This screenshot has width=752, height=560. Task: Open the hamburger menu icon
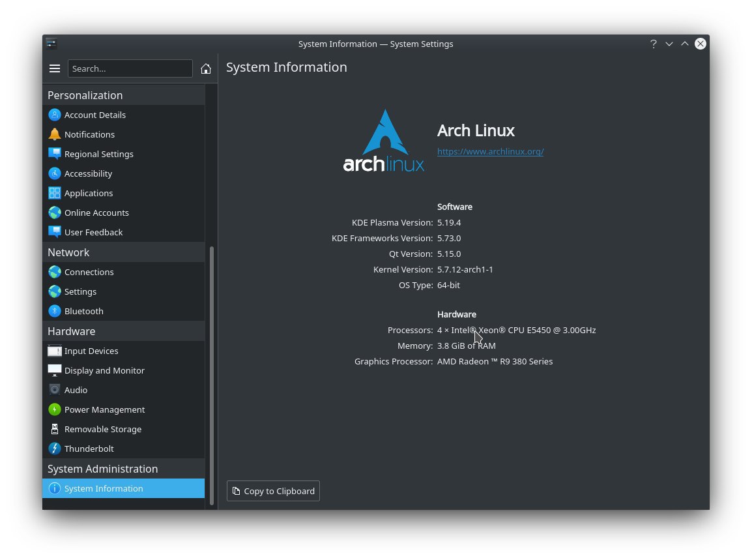tap(55, 68)
